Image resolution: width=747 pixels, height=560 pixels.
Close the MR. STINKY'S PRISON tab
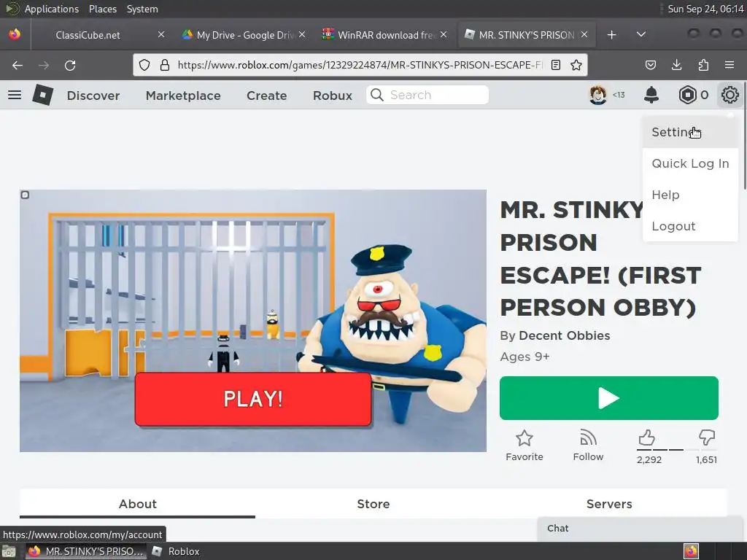[x=584, y=34]
